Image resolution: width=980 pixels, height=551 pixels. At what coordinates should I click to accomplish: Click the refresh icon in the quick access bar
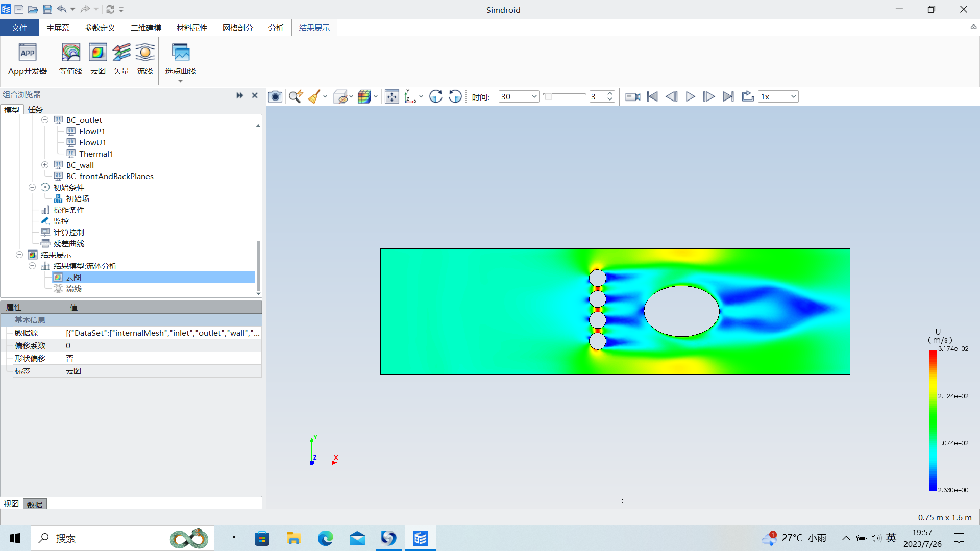click(x=110, y=9)
